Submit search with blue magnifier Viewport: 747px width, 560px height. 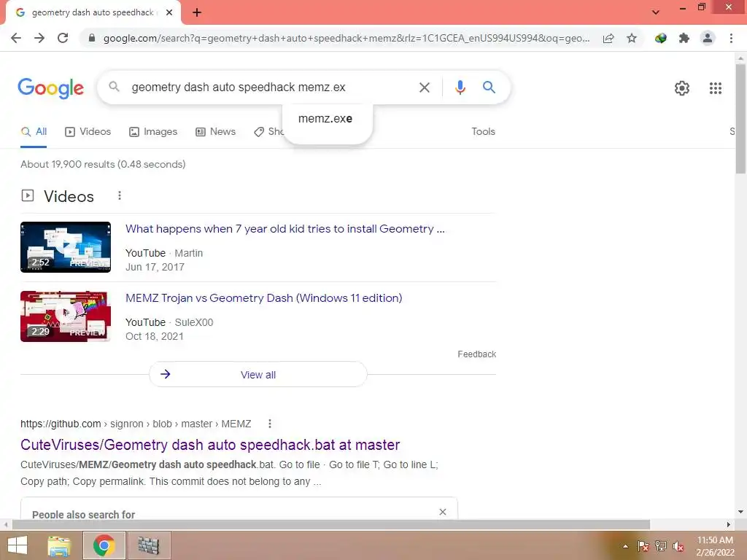tap(489, 87)
